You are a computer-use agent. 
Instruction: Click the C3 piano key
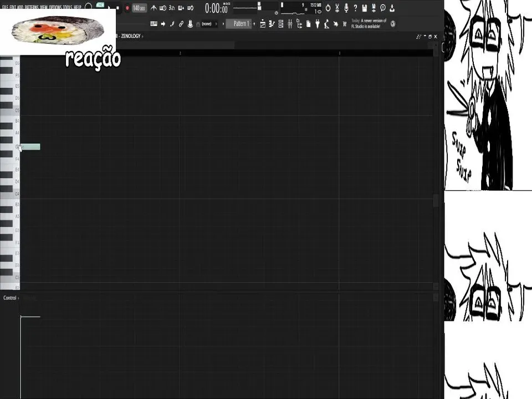coord(10,278)
